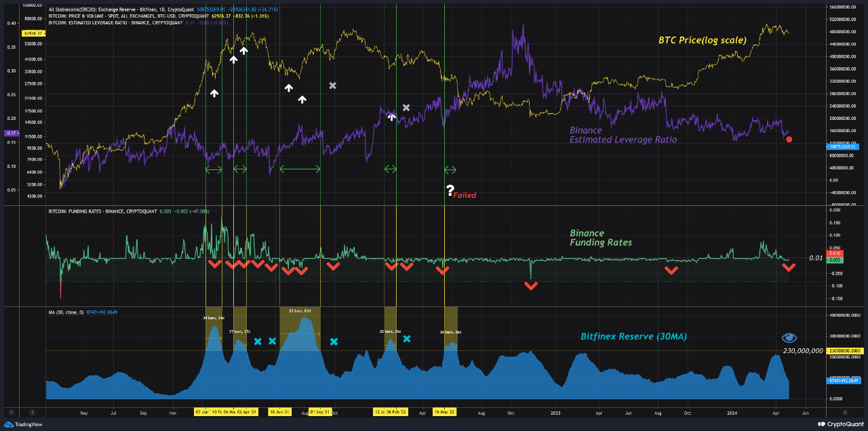
Task: Click the red Failed annotation text
Action: coord(465,195)
